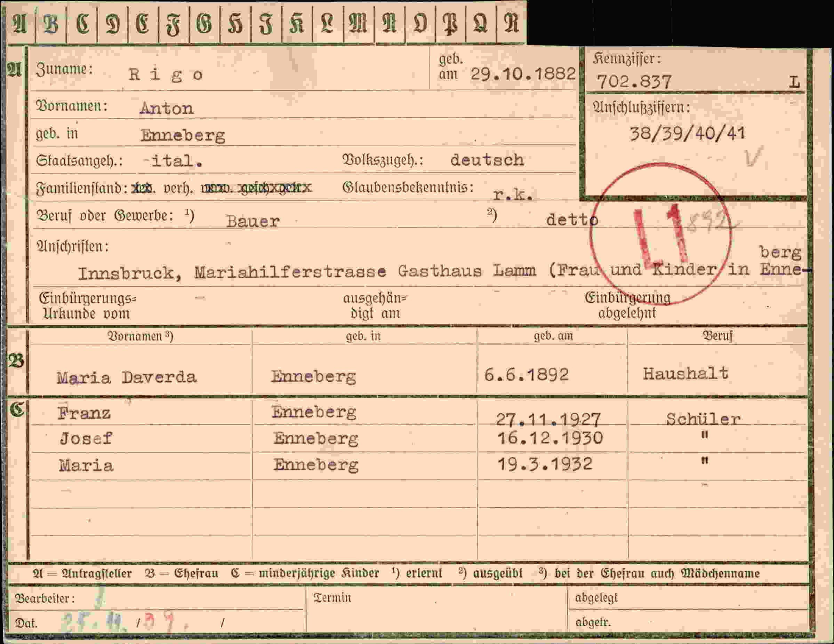Click Enneberg in the applicant's "geb. in" line

(x=183, y=136)
